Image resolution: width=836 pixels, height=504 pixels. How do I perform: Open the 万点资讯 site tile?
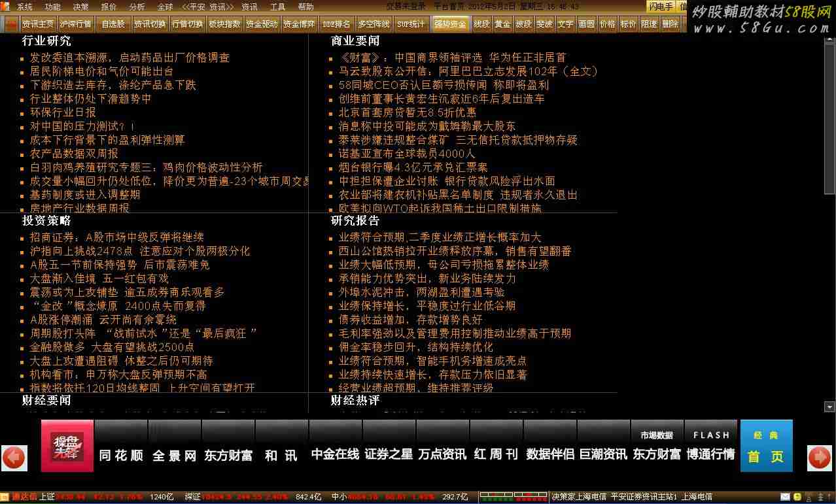tap(443, 446)
